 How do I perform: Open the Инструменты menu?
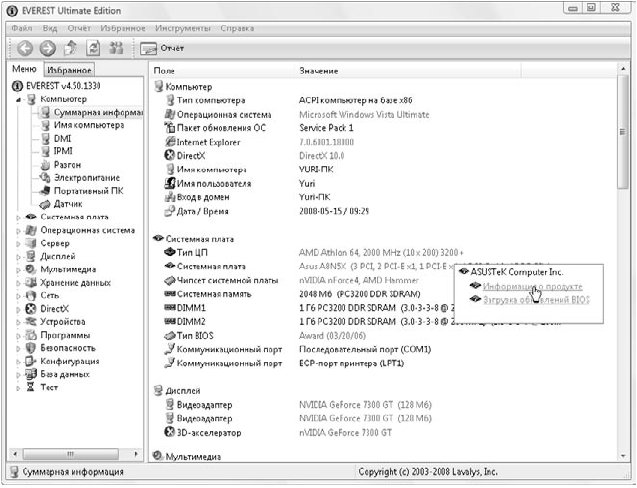click(x=183, y=28)
